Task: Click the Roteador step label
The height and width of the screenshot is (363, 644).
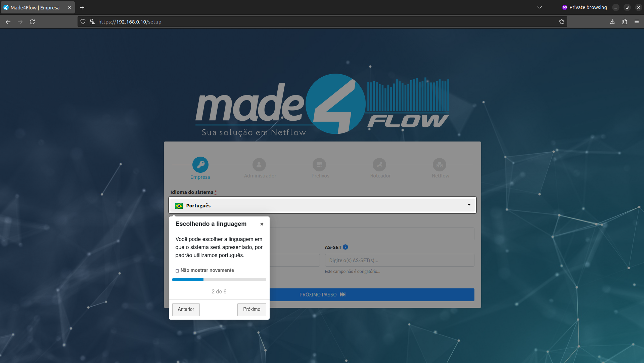Action: [x=380, y=176]
